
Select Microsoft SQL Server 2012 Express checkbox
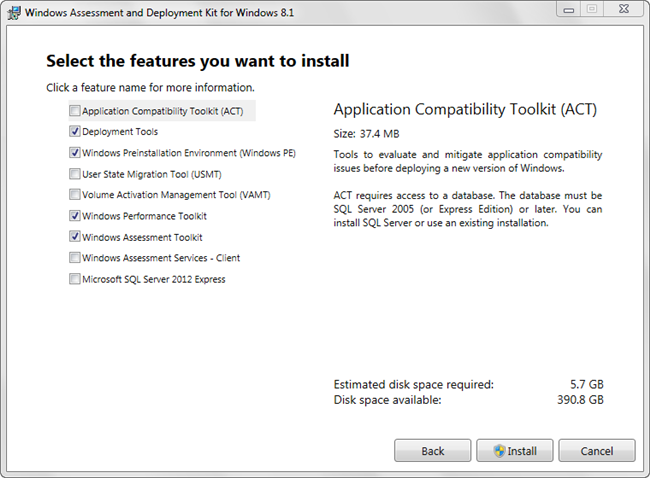(x=75, y=279)
